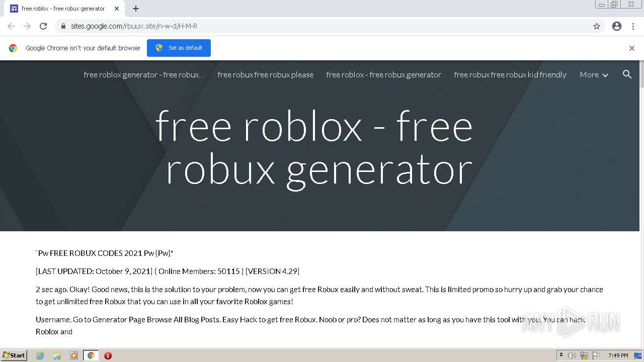Click the browser forward arrow
The width and height of the screenshot is (644, 362).
tap(27, 26)
